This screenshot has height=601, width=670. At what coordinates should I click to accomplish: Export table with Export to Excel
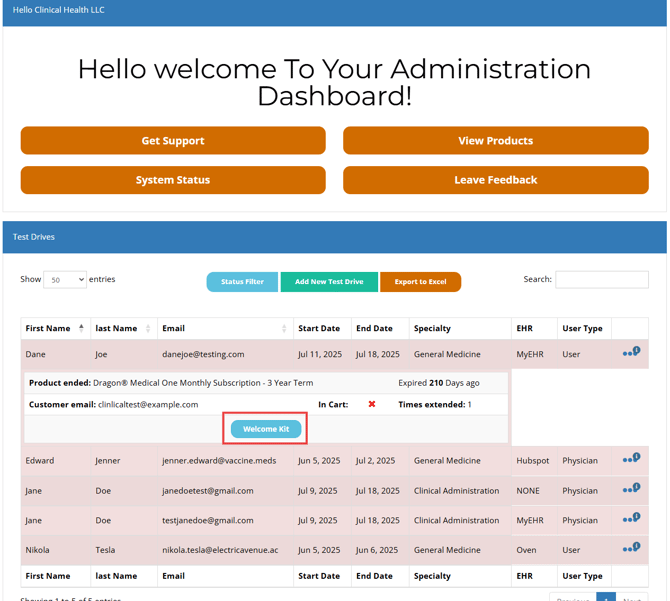coord(420,282)
